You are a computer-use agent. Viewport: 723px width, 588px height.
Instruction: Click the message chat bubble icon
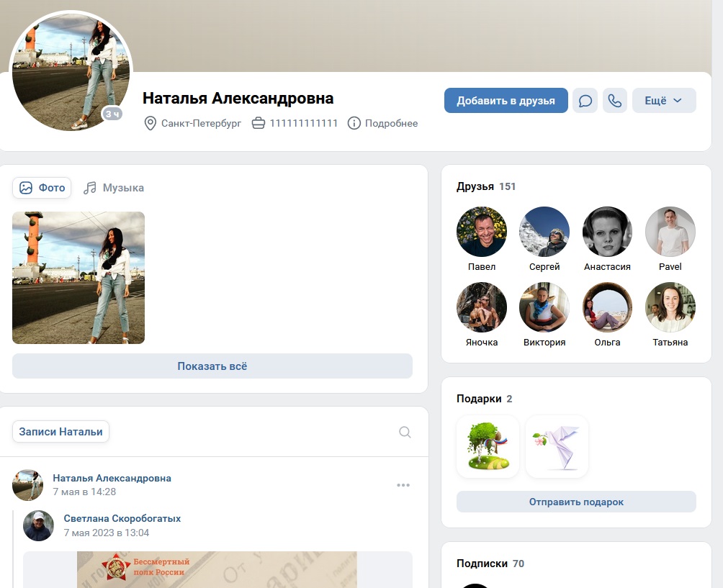tap(585, 101)
